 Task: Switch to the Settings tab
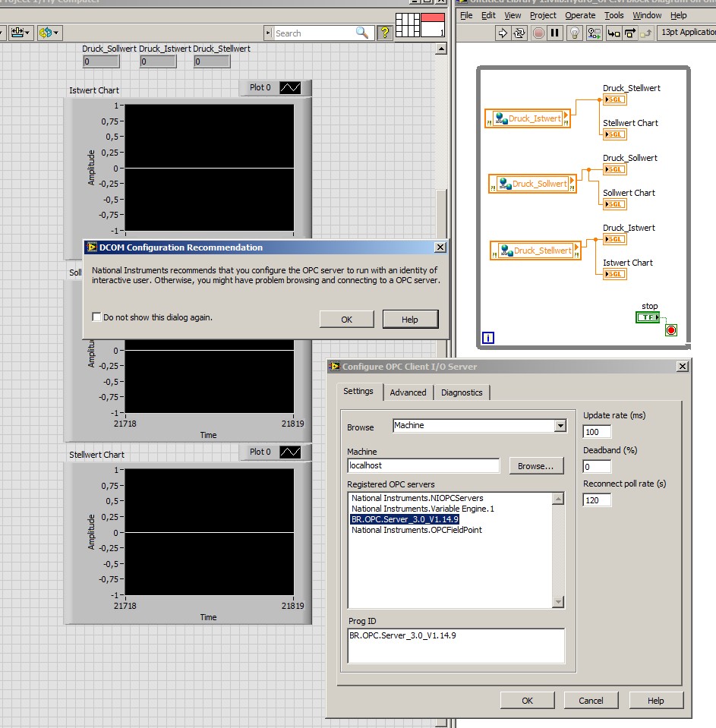pyautogui.click(x=358, y=392)
